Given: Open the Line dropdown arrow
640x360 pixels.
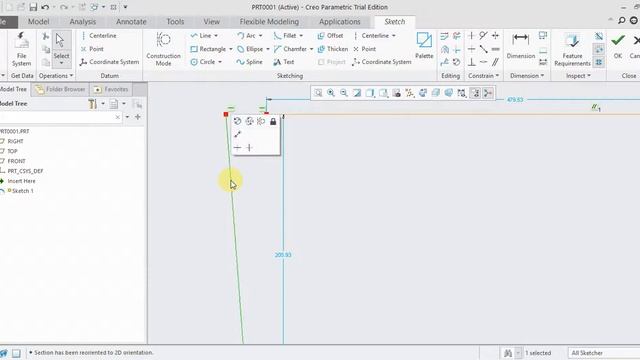Looking at the screenshot, I should (x=216, y=36).
